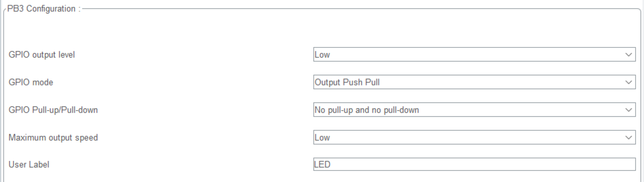The height and width of the screenshot is (182, 644).
Task: Click the chevron arrow for Maximum output speed
Action: click(629, 137)
